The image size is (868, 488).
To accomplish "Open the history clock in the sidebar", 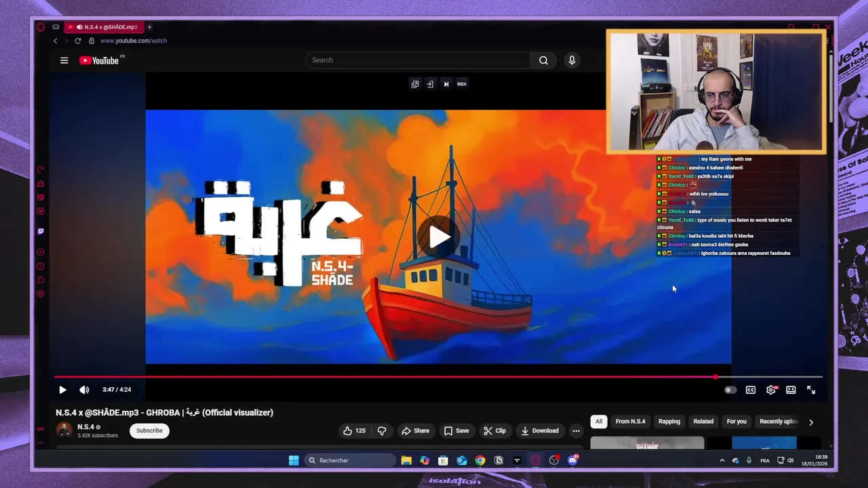I will coord(41,266).
